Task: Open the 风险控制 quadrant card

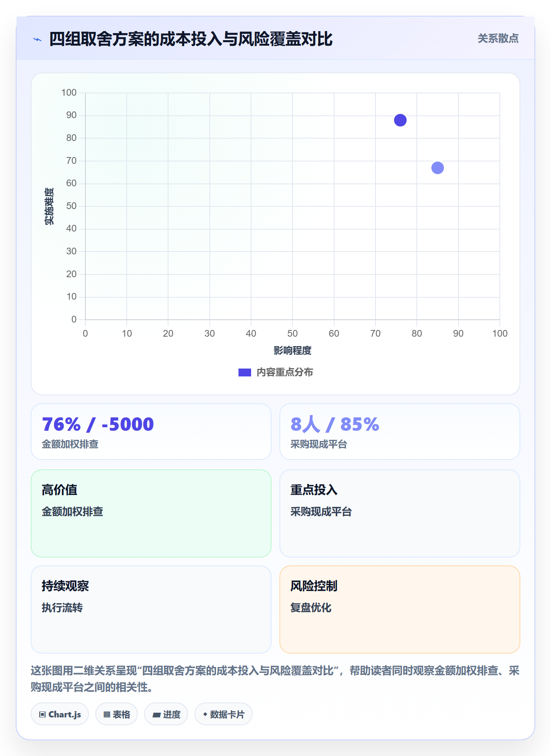Action: (400, 610)
